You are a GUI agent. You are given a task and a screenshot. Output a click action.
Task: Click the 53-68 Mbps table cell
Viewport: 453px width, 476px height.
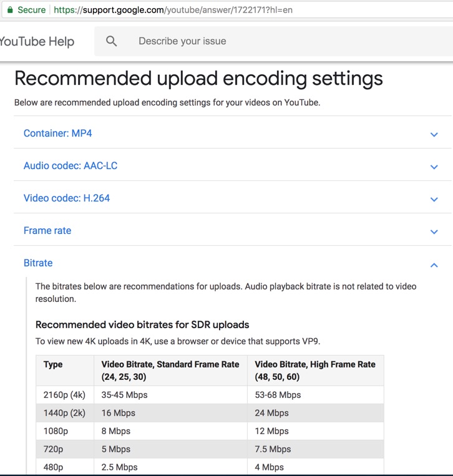[278, 395]
